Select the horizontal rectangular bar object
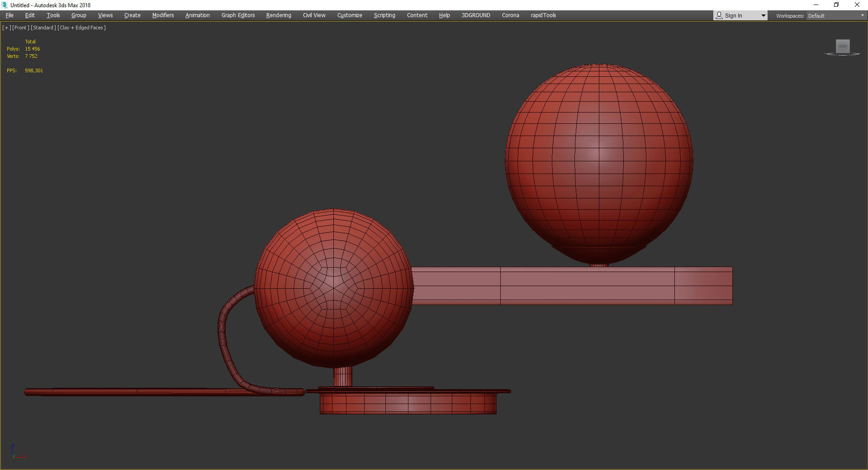This screenshot has width=868, height=470. point(572,286)
